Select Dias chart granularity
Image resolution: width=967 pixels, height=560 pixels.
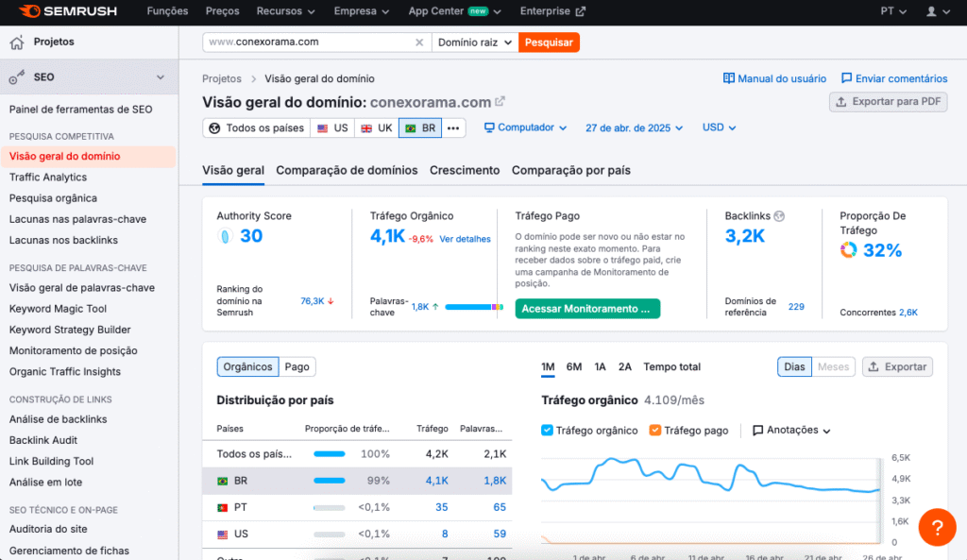(794, 367)
